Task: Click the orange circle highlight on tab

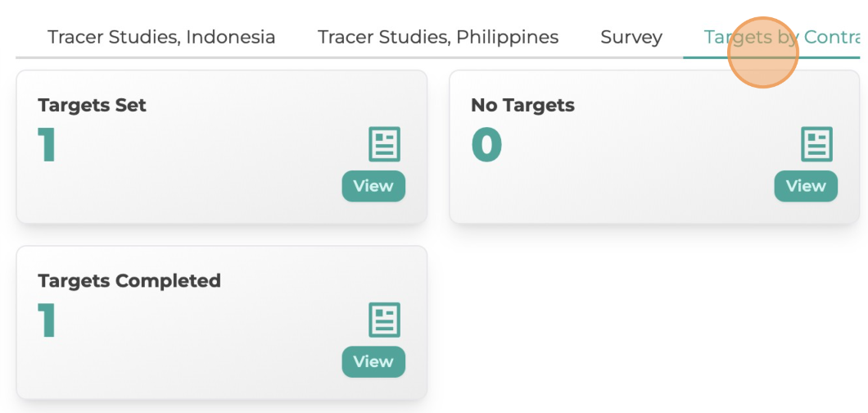Action: click(x=762, y=52)
